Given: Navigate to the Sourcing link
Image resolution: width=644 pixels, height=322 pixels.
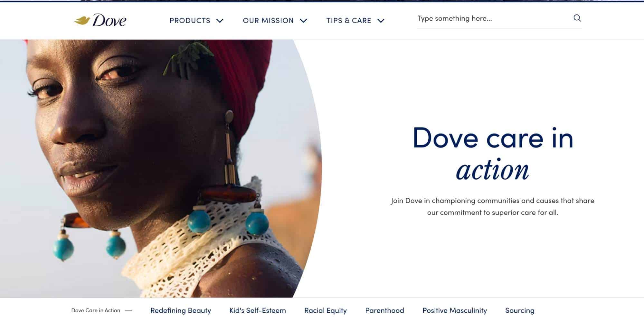Looking at the screenshot, I should 520,310.
